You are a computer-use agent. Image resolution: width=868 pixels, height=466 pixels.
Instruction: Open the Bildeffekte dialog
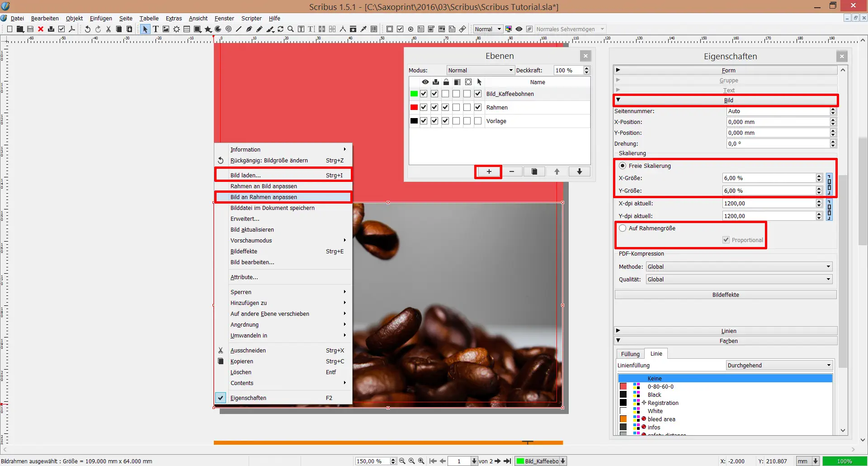[725, 295]
